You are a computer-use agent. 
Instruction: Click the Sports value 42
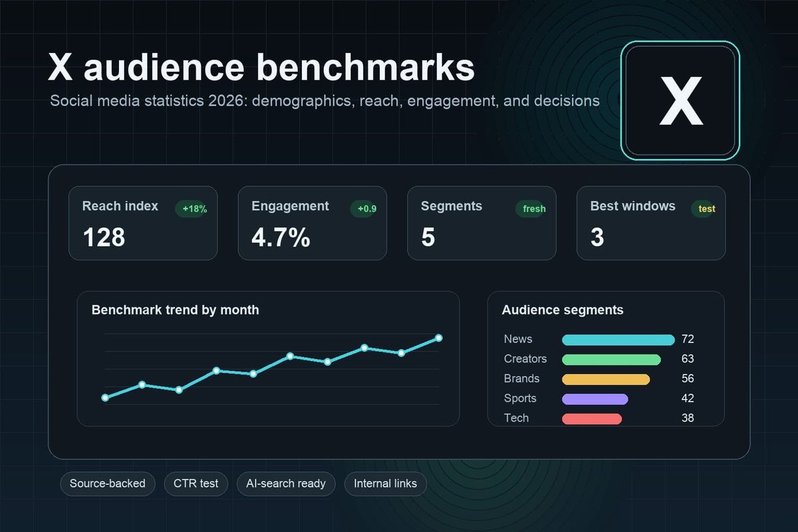click(x=688, y=398)
